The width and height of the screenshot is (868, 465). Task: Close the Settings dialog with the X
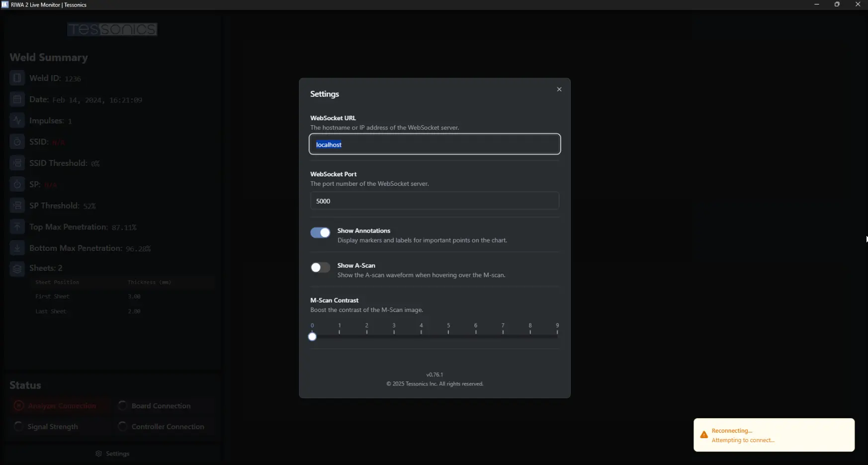(x=559, y=89)
